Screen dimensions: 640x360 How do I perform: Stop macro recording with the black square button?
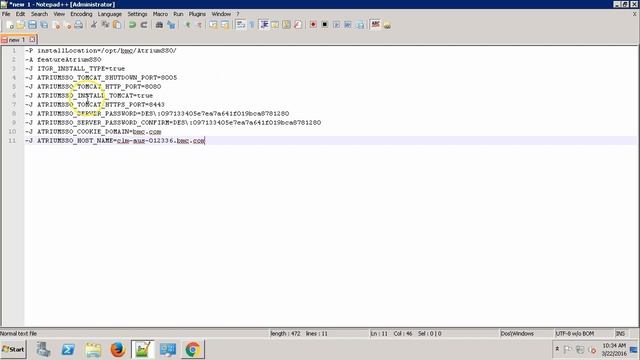pos(324,25)
